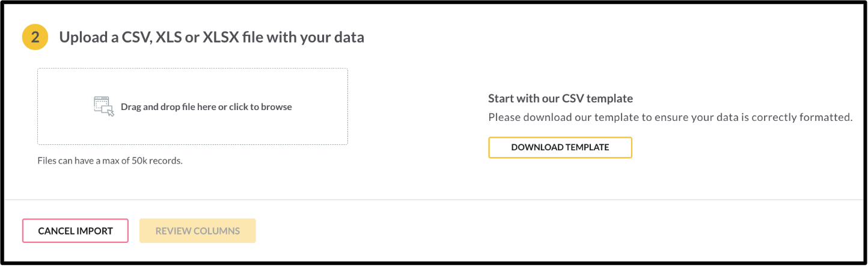
Task: Click empty space inside the dashed upload box
Action: point(192,129)
